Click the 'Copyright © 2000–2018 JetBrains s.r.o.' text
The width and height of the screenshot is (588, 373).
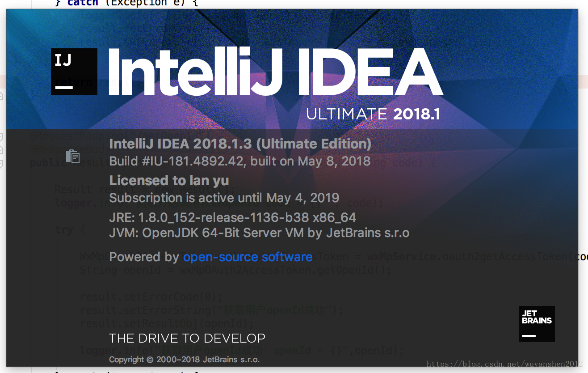point(185,360)
